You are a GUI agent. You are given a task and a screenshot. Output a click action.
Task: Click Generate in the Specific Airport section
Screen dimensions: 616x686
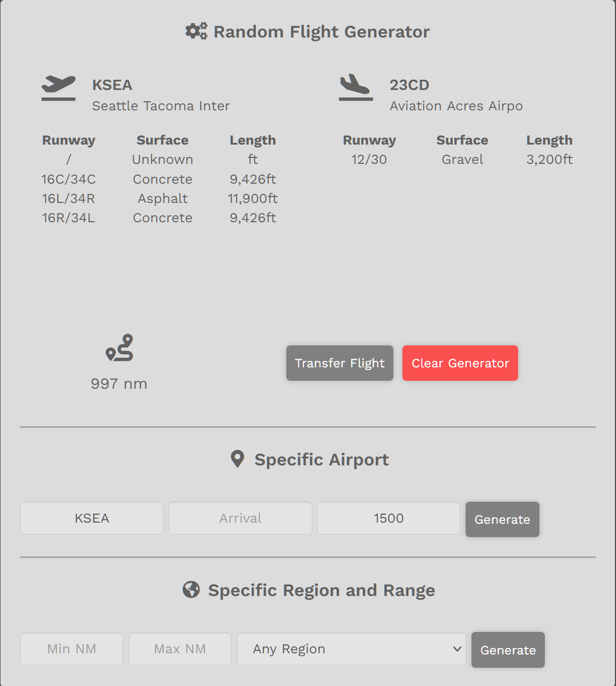coord(503,519)
